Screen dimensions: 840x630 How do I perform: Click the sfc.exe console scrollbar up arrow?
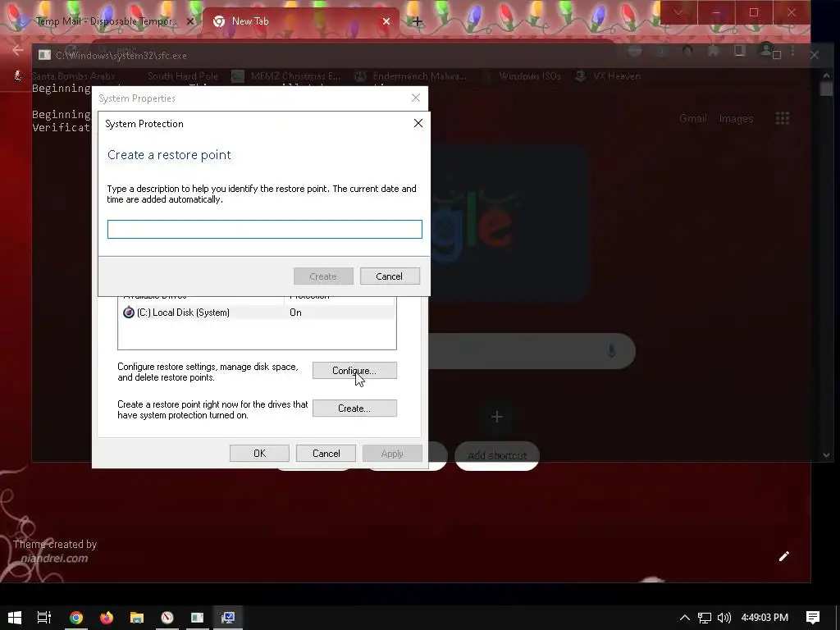826,75
